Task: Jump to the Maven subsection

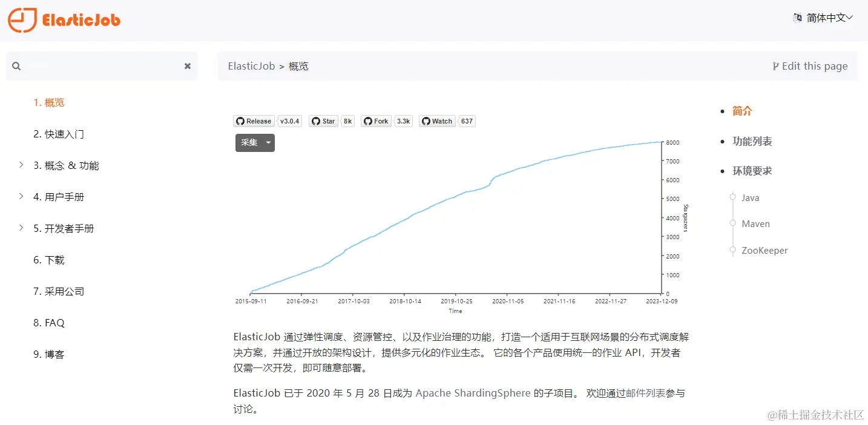Action: [x=755, y=224]
